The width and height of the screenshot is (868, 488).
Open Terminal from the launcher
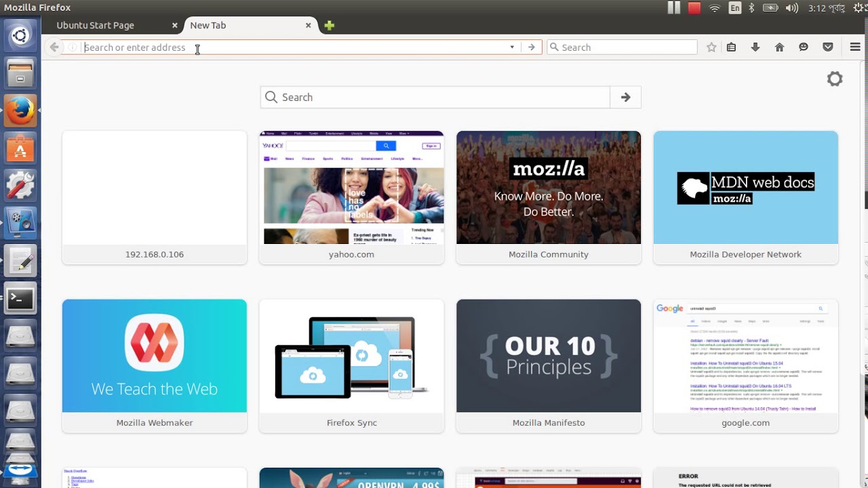point(20,298)
